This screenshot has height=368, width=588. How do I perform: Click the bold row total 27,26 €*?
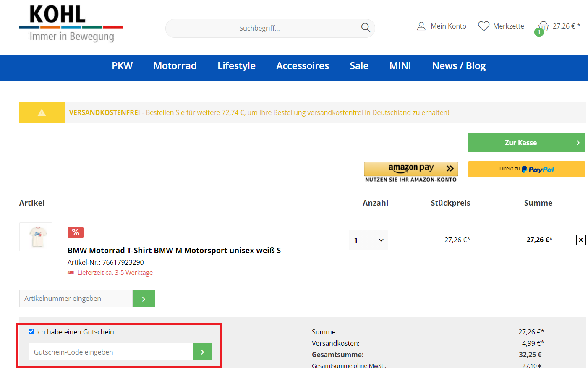pyautogui.click(x=539, y=240)
